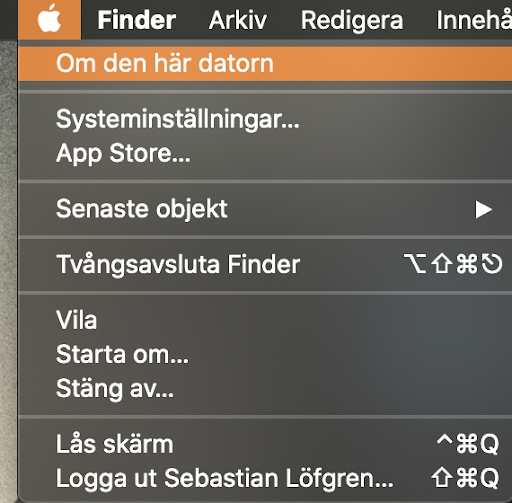512x503 pixels.
Task: Open the partially visible Innehåll menu
Action: (x=474, y=20)
